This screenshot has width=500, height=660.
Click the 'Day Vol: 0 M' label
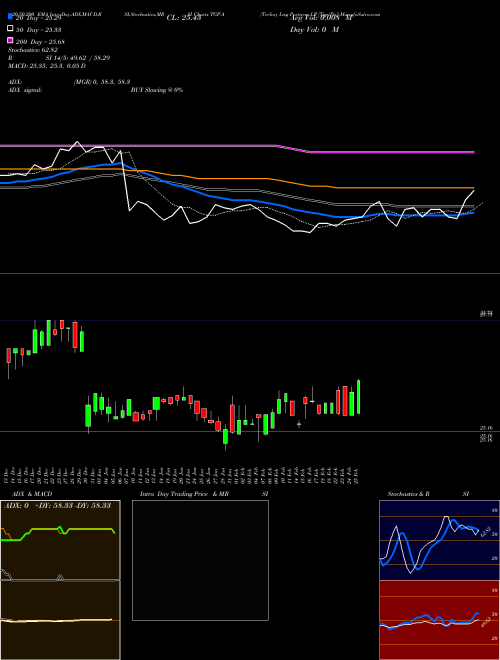(314, 29)
